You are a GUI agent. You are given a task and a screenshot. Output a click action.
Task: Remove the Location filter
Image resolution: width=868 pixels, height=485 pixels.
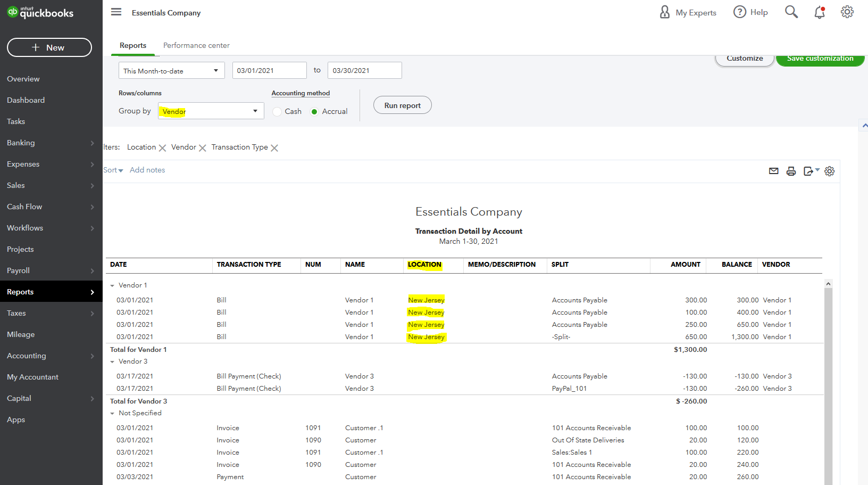(x=162, y=148)
